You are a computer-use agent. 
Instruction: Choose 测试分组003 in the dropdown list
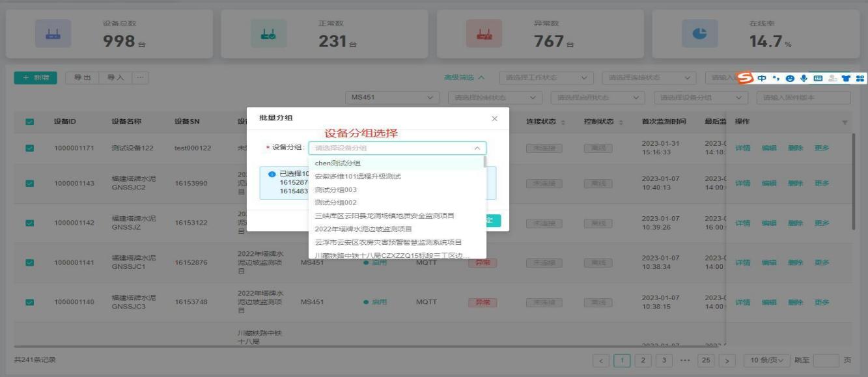pyautogui.click(x=335, y=189)
